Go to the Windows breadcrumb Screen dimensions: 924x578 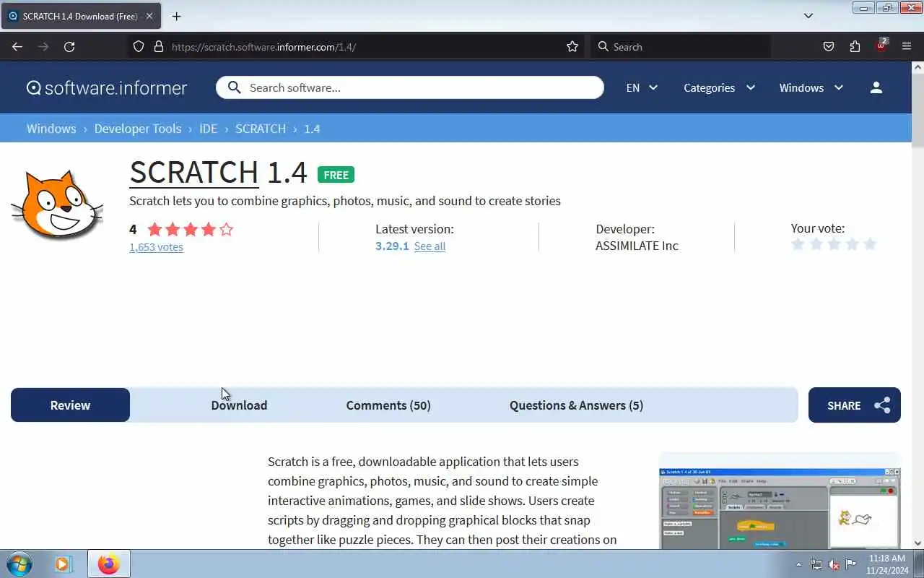[51, 128]
